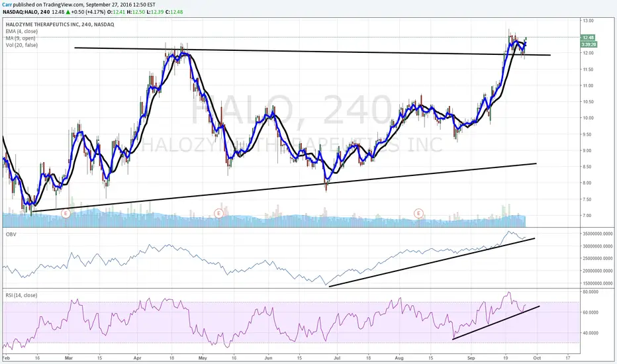Click the Jun date axis label
This screenshot has height=364, width=617.
tap(268, 358)
